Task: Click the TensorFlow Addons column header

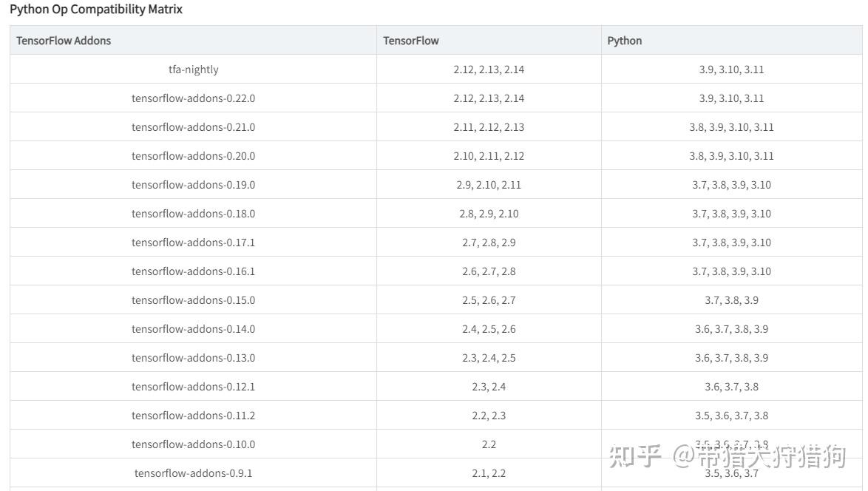Action: pos(64,41)
